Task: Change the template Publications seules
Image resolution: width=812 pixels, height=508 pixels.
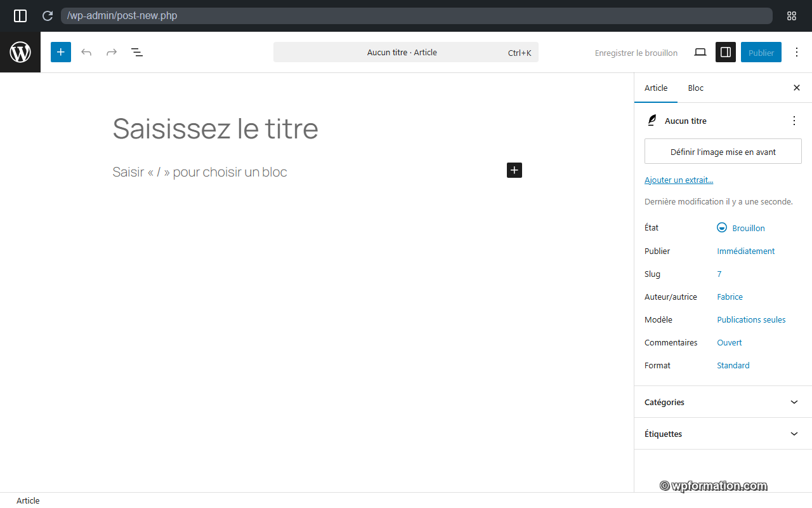Action: point(751,319)
